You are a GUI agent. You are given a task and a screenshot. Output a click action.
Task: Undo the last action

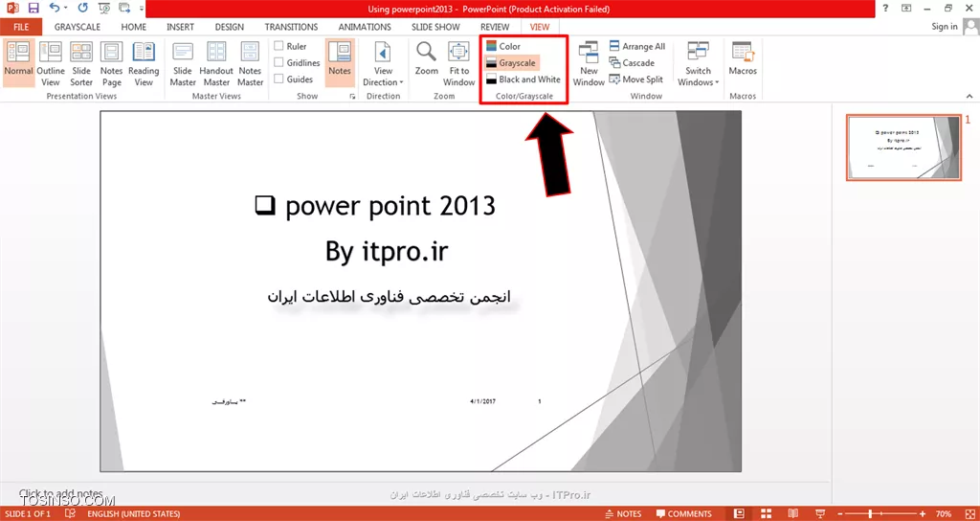coord(55,9)
